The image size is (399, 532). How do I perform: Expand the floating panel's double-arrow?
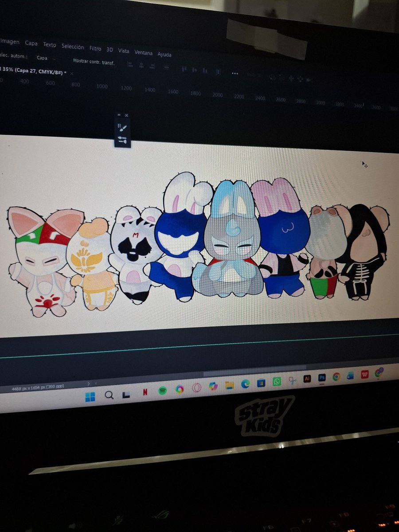[x=119, y=115]
